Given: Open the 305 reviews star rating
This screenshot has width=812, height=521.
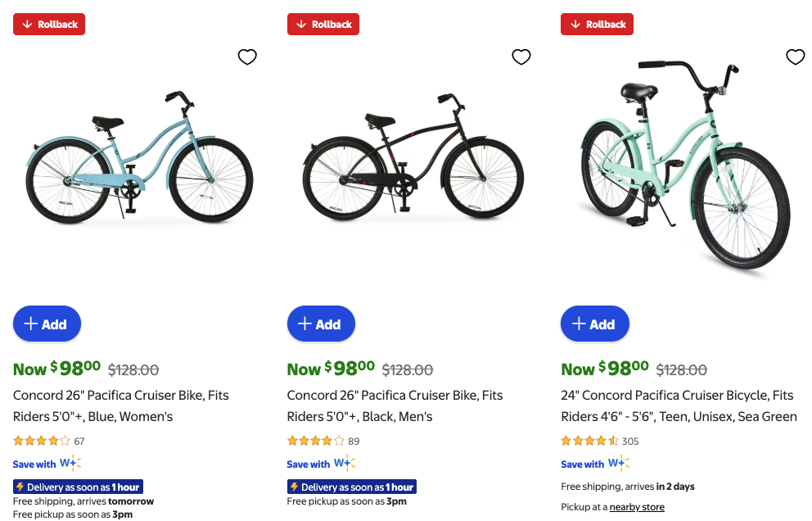Looking at the screenshot, I should point(599,441).
